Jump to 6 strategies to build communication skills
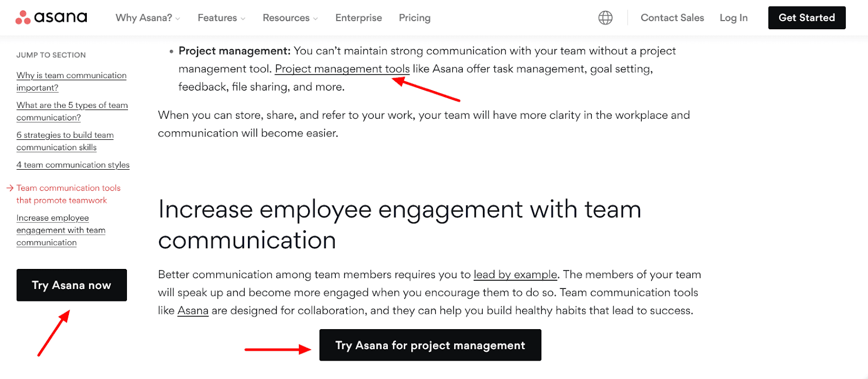 coord(65,141)
